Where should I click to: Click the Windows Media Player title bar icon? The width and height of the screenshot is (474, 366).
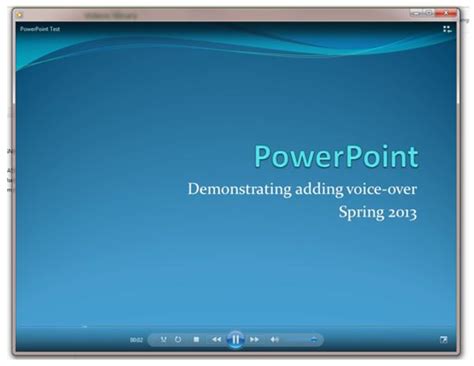(x=20, y=15)
